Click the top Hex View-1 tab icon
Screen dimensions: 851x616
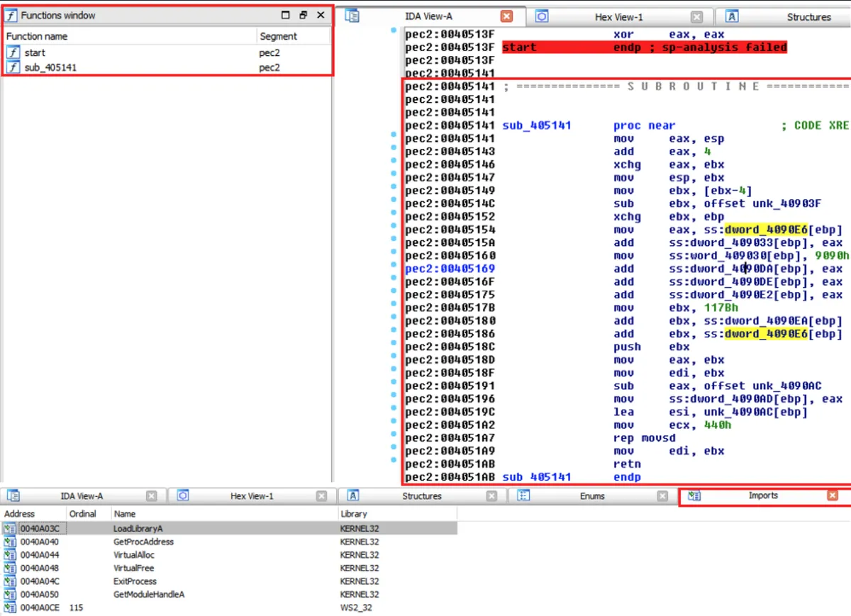click(x=542, y=16)
